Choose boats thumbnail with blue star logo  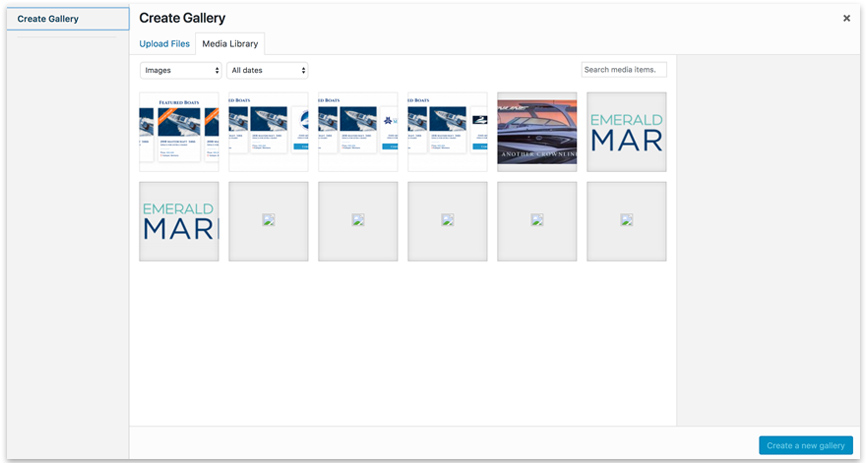point(358,132)
